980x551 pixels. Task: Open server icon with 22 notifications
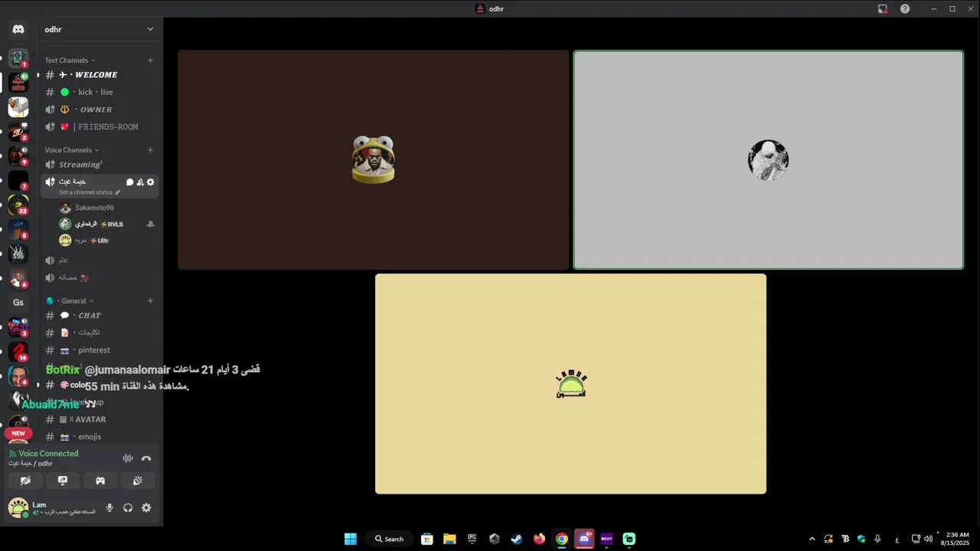coord(18,205)
